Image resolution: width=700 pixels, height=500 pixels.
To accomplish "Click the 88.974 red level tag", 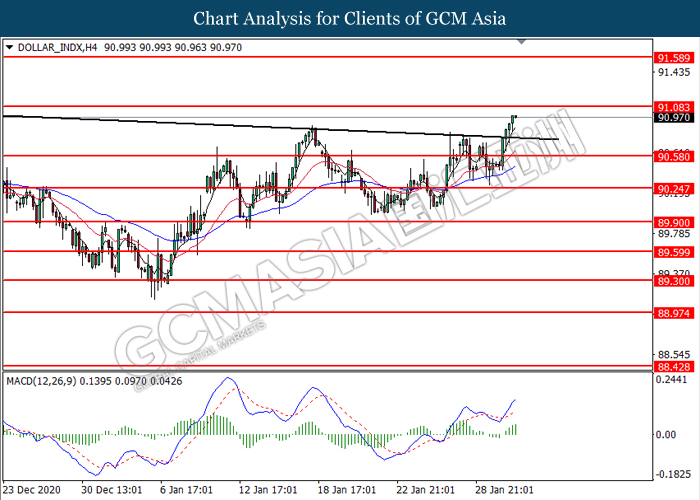I will pyautogui.click(x=673, y=313).
